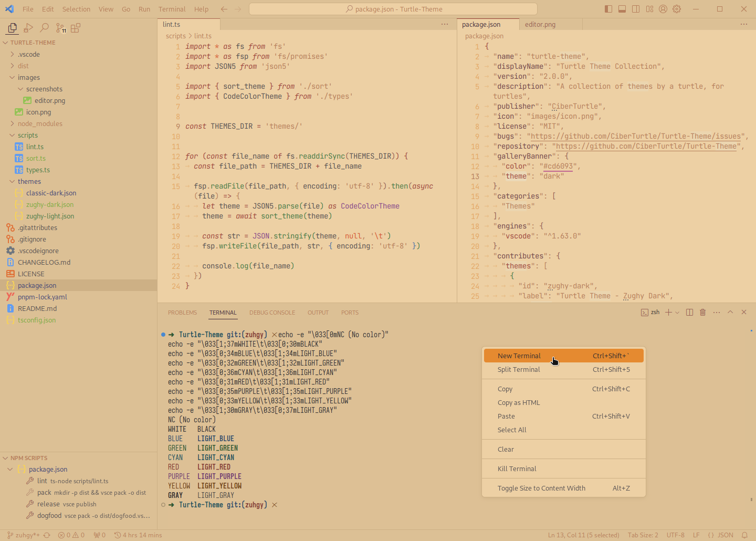Close the terminal panel
756x541 pixels.
pos(744,312)
